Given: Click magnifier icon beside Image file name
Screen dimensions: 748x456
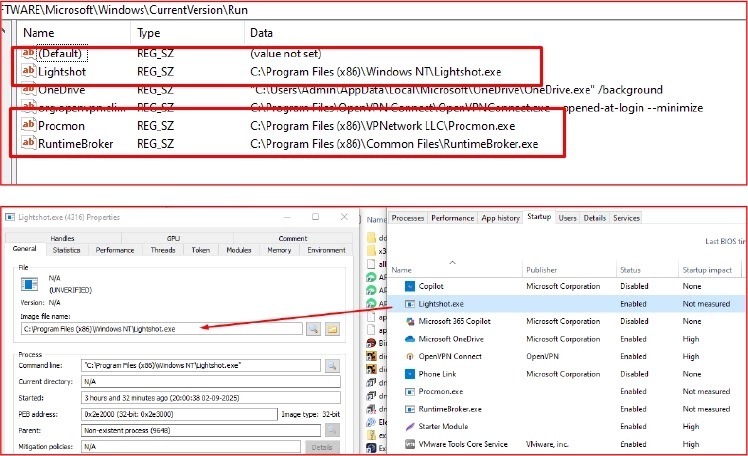Looking at the screenshot, I should coord(313,328).
